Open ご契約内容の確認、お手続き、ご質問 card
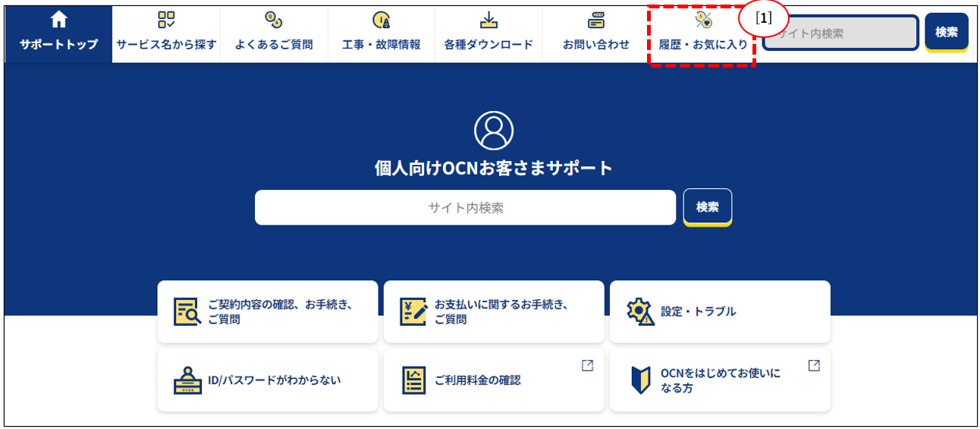Screen dimensions: 980x429 click(x=267, y=311)
